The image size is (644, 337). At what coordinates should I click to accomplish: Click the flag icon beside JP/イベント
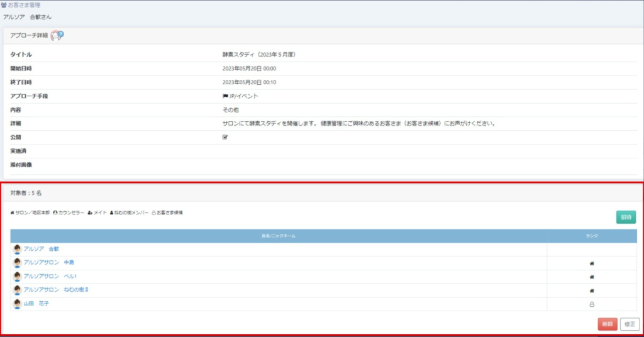coord(225,96)
